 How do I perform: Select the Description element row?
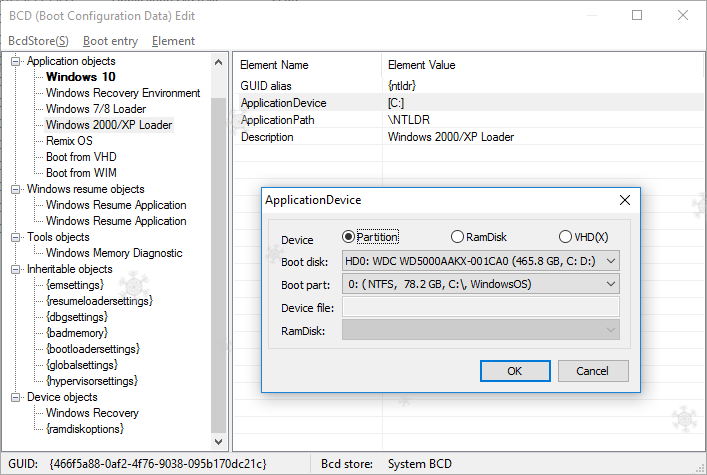coord(469,137)
